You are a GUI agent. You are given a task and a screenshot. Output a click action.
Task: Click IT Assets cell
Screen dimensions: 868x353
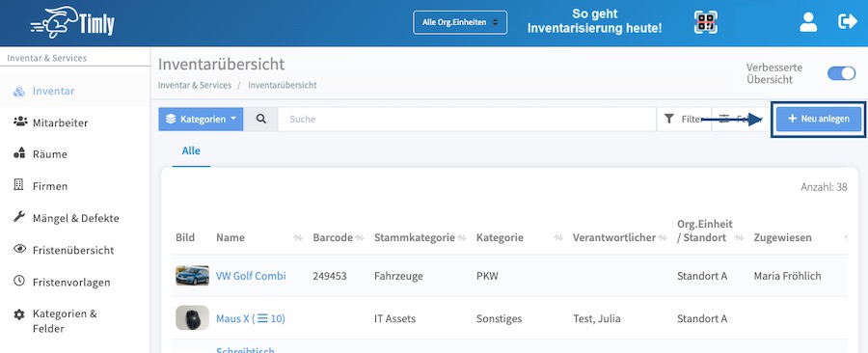394,318
